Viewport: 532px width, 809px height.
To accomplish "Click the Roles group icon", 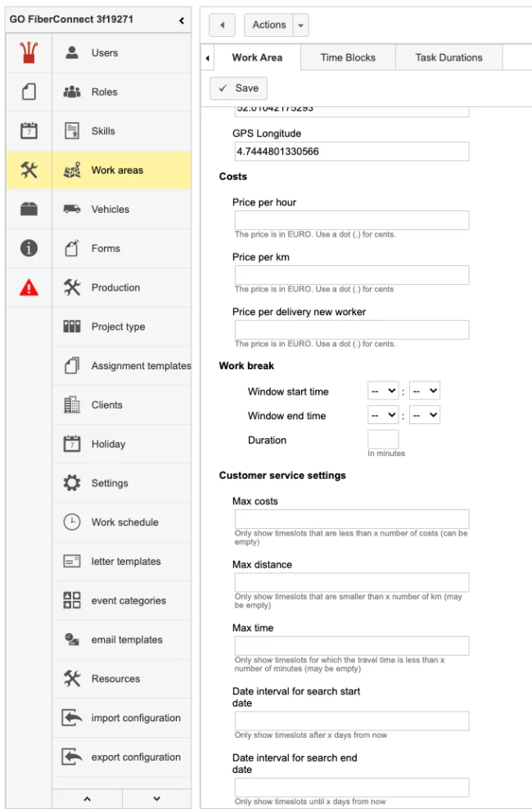I will [x=72, y=92].
